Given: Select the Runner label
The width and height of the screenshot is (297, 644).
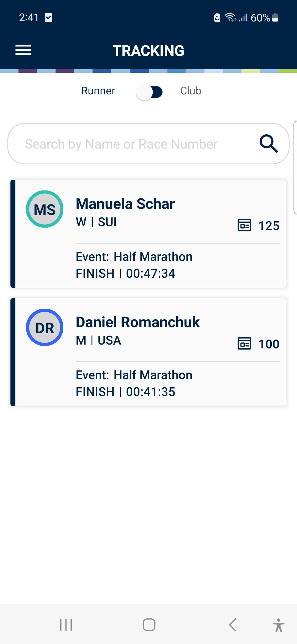Looking at the screenshot, I should tap(98, 91).
